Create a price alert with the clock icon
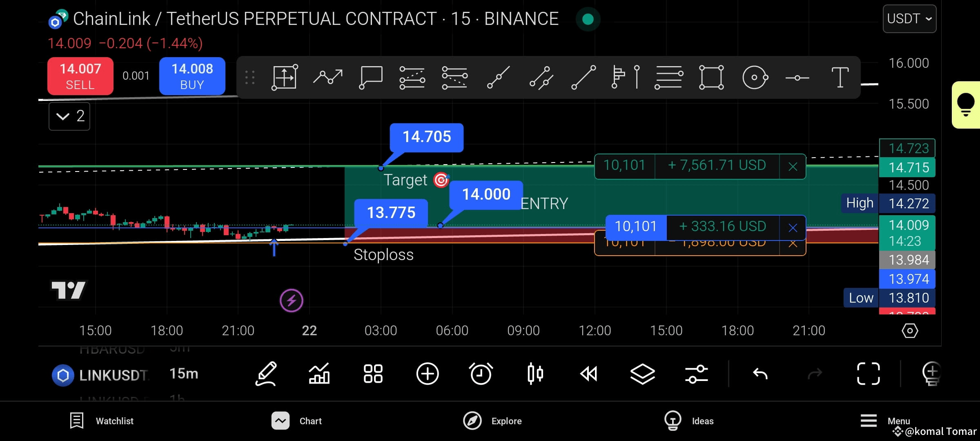 point(481,374)
